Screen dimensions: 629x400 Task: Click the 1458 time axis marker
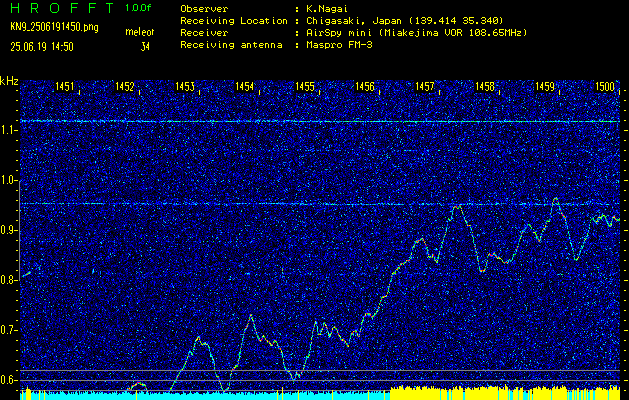tap(485, 86)
